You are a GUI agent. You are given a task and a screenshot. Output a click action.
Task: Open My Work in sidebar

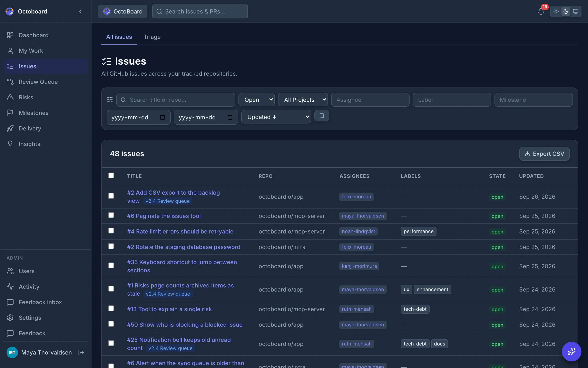click(46, 51)
